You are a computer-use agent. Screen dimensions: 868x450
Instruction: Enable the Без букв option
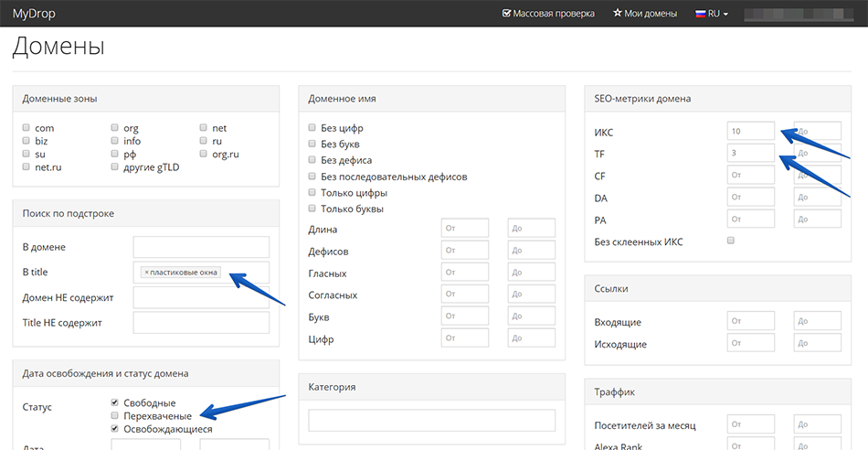tap(312, 145)
